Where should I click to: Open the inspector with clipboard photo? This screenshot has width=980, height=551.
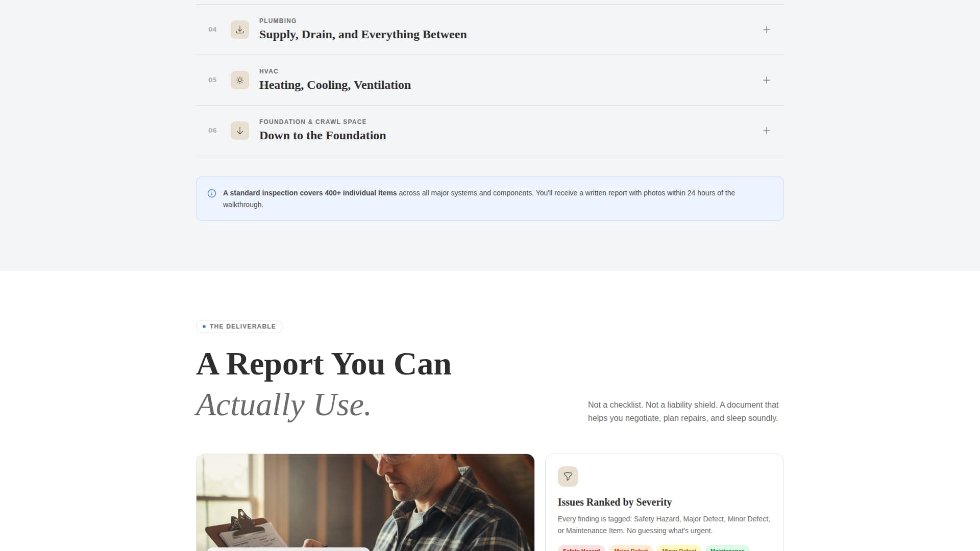click(365, 503)
